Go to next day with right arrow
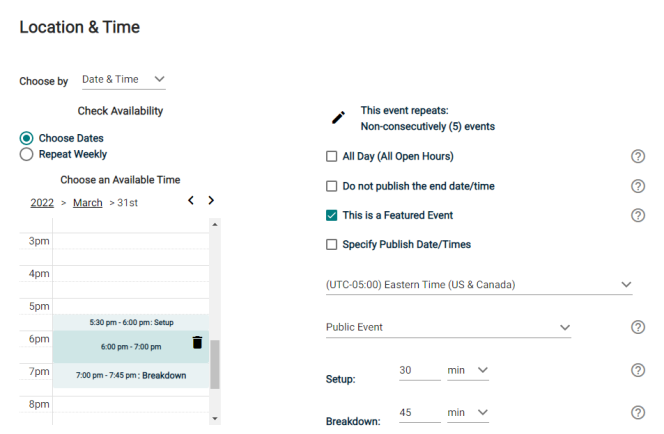This screenshot has width=664, height=434. (211, 201)
